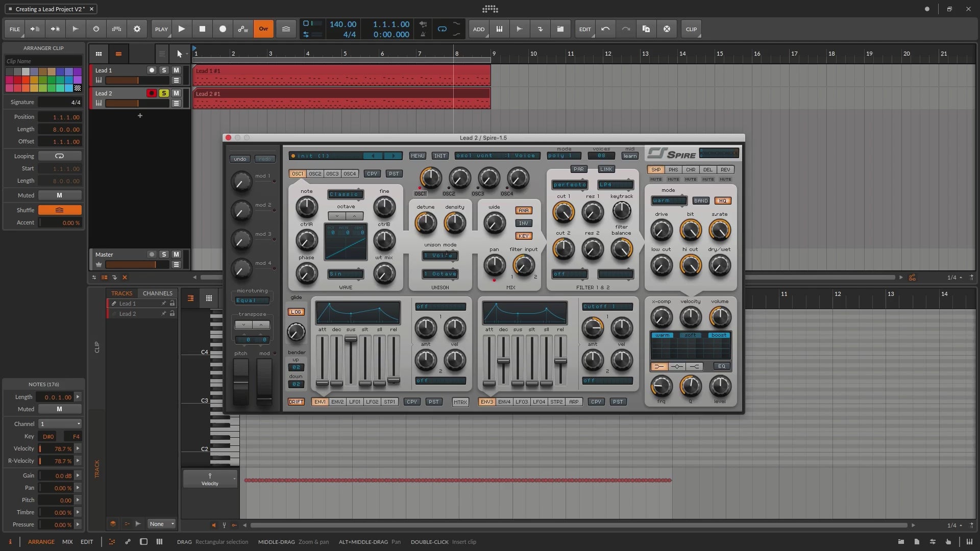The height and width of the screenshot is (551, 980).
Task: Mute the Lead 1 track
Action: click(176, 70)
